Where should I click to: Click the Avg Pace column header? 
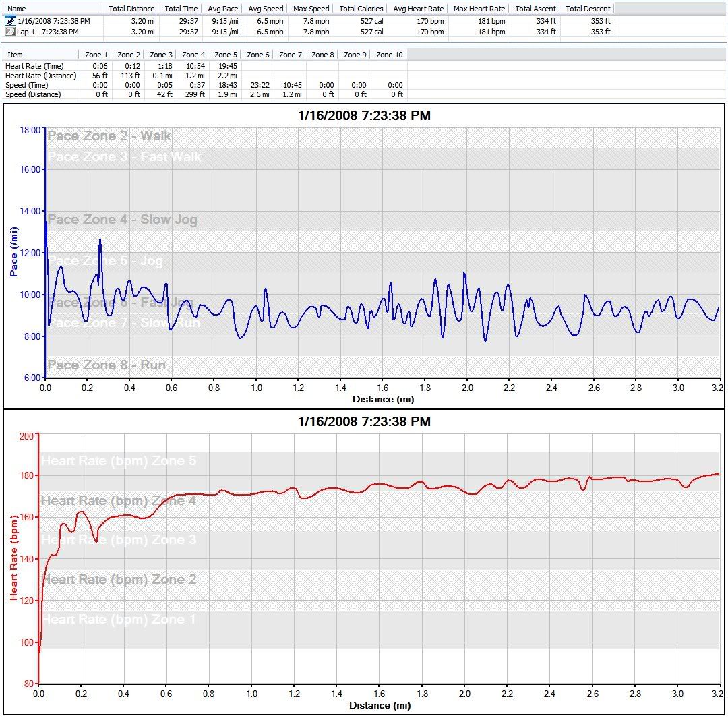point(222,9)
